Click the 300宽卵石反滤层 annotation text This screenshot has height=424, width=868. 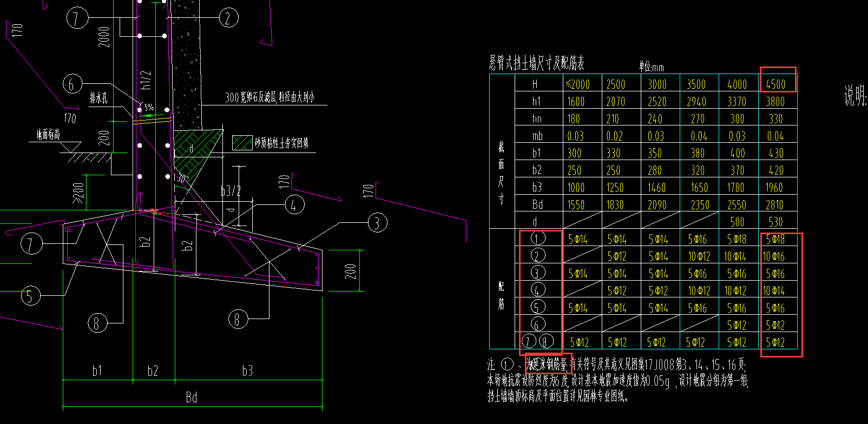[x=269, y=97]
